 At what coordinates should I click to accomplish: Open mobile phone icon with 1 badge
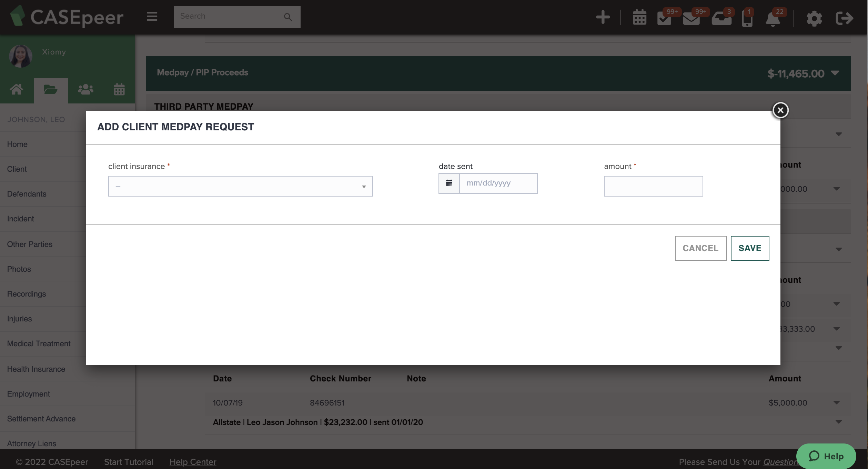[x=747, y=19]
